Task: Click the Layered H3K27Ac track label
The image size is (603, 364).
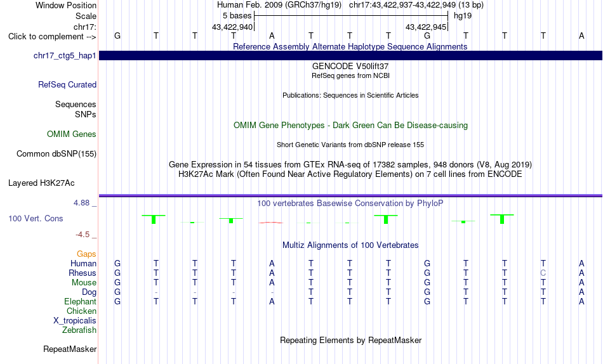Action: pos(41,183)
